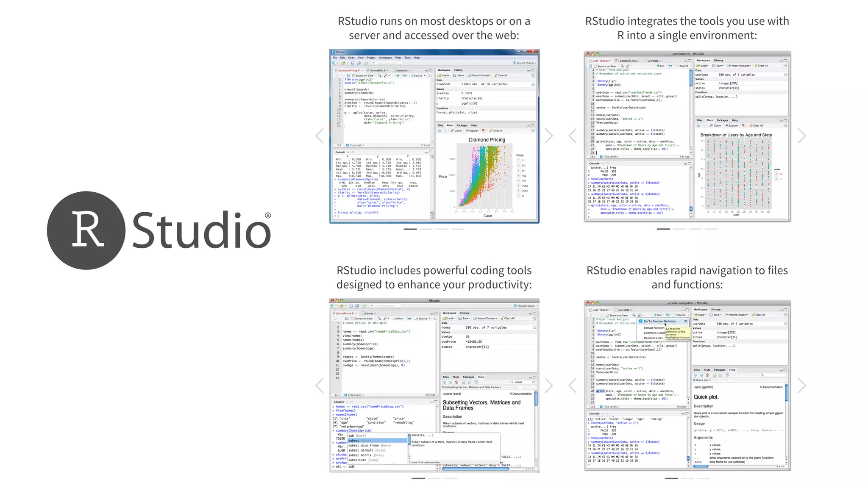The width and height of the screenshot is (868, 488).
Task: Select Go To Function Definition menu entry
Action: click(x=659, y=321)
